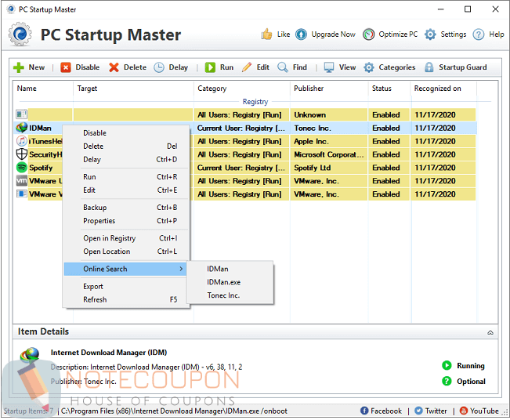Click the Optimize PC gauge icon

pos(368,34)
